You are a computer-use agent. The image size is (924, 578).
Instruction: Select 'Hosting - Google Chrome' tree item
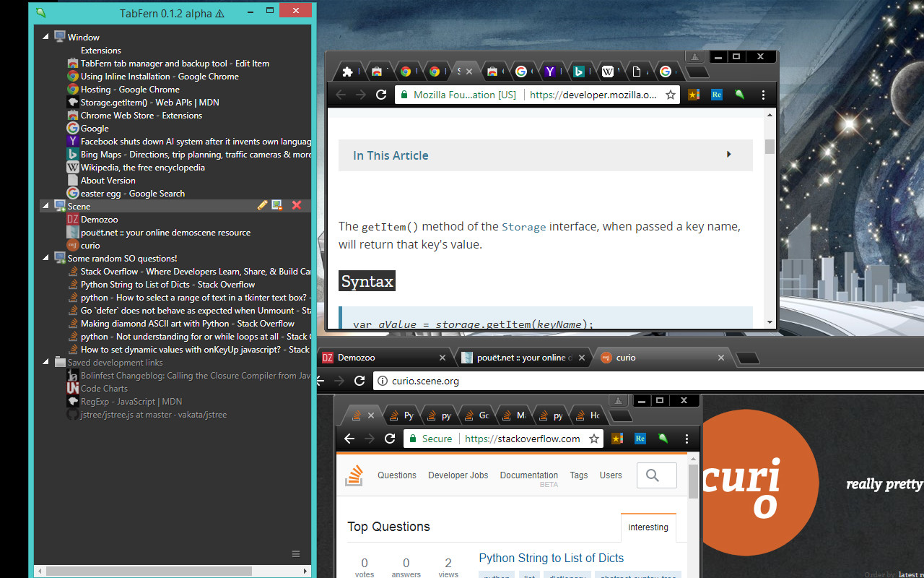tap(130, 89)
